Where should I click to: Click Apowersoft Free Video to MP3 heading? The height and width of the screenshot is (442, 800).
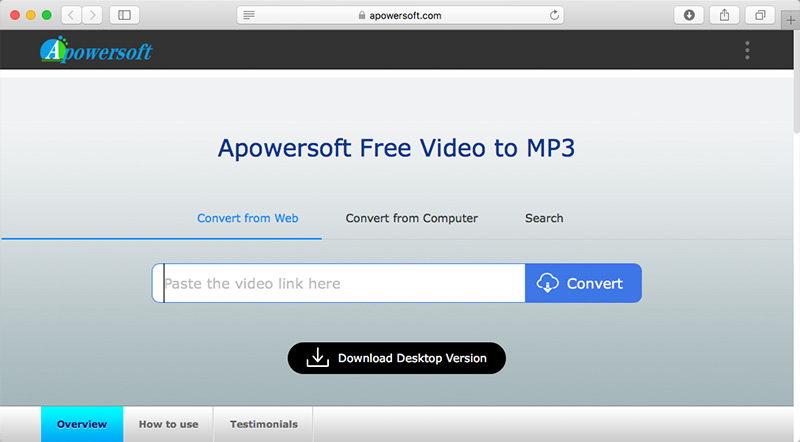[396, 148]
